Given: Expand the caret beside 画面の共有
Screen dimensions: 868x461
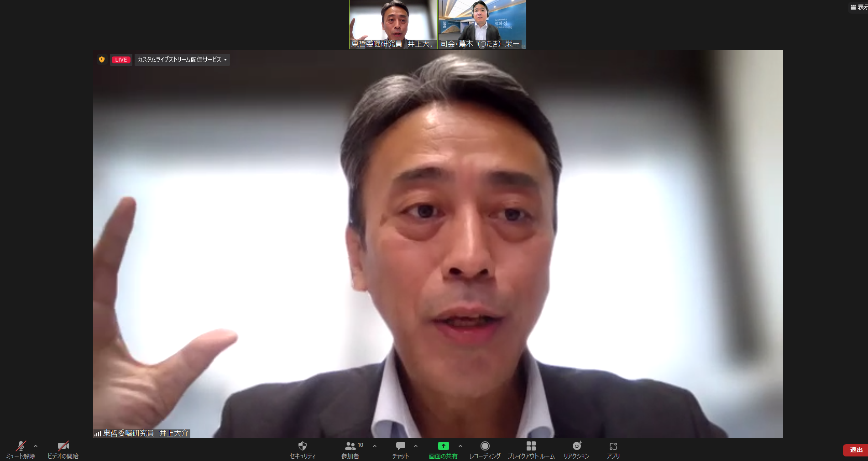Looking at the screenshot, I should pos(460,446).
